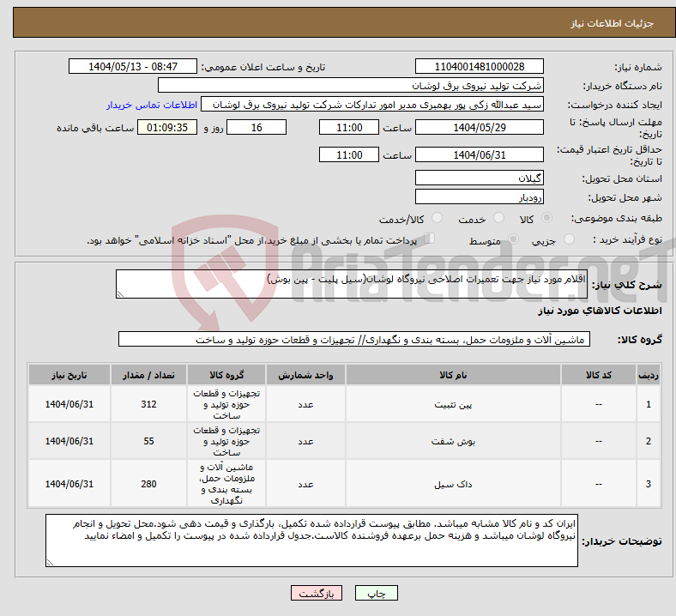This screenshot has width=676, height=616.
Task: Click the شماره نیاز field 1104001481000028
Action: (479, 66)
